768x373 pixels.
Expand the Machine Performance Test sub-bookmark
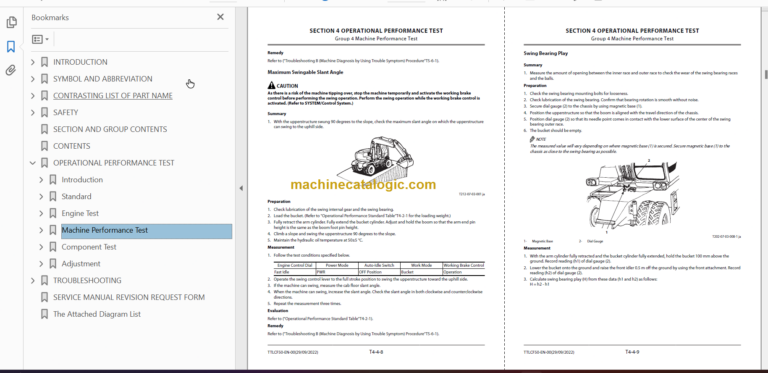coord(41,230)
